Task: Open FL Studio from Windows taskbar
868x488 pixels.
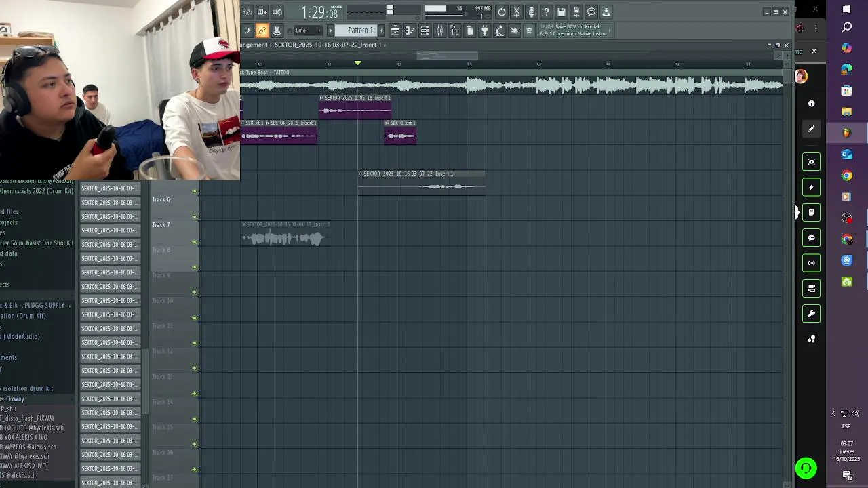Action: [846, 133]
